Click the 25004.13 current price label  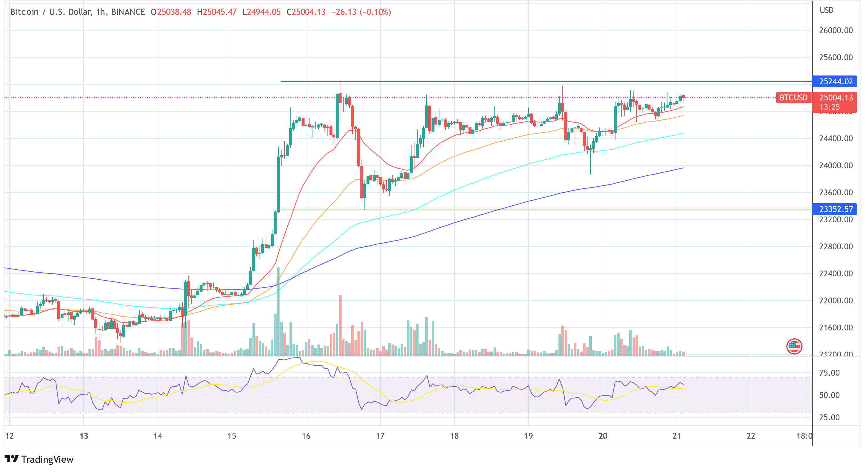click(x=836, y=98)
